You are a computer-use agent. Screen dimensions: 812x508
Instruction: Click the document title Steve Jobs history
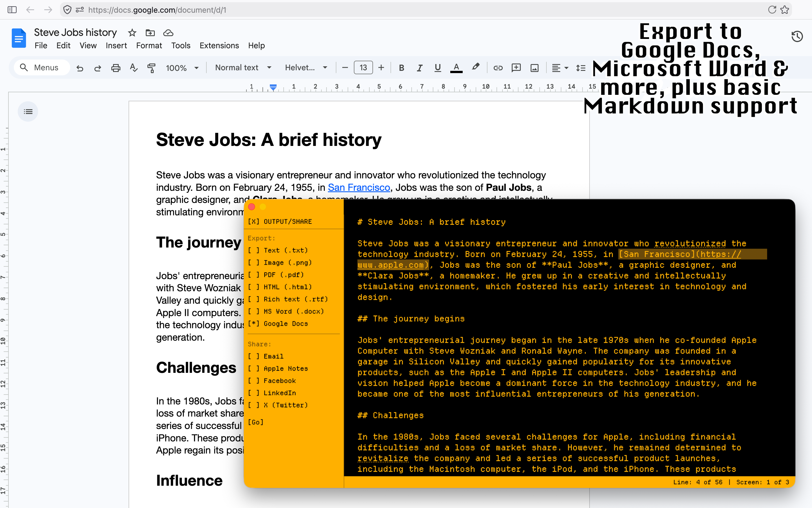pyautogui.click(x=76, y=32)
